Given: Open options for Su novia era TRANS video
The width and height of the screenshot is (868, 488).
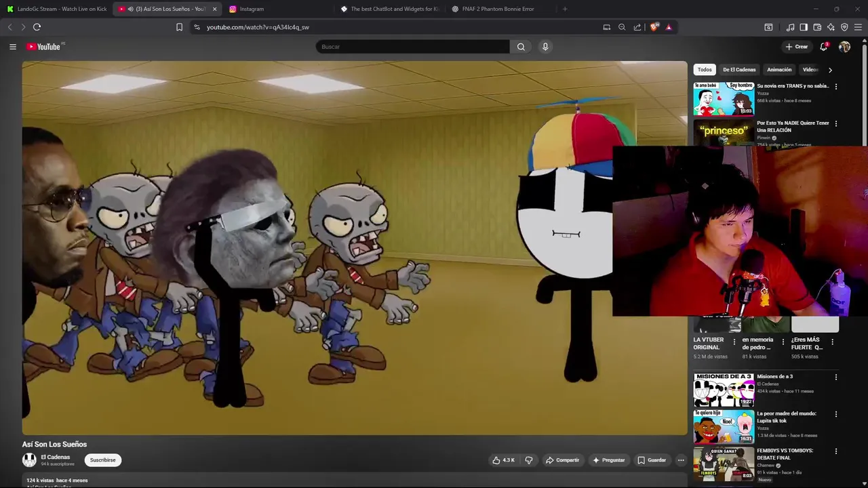Looking at the screenshot, I should click(835, 87).
